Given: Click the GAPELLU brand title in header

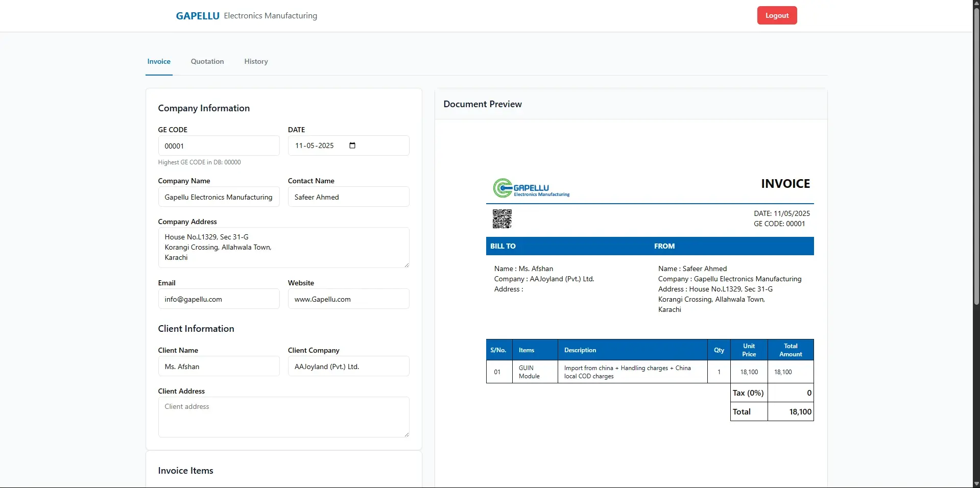Looking at the screenshot, I should pyautogui.click(x=198, y=16).
